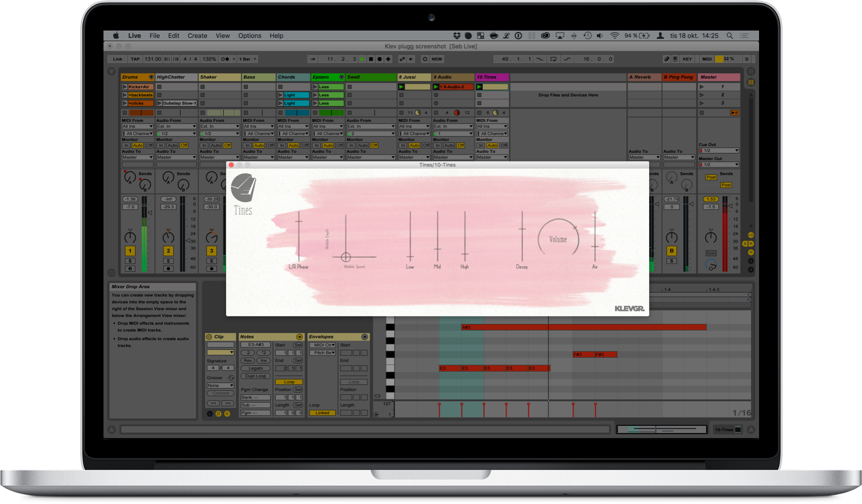Show Envelopes box arrow icon

tap(365, 337)
